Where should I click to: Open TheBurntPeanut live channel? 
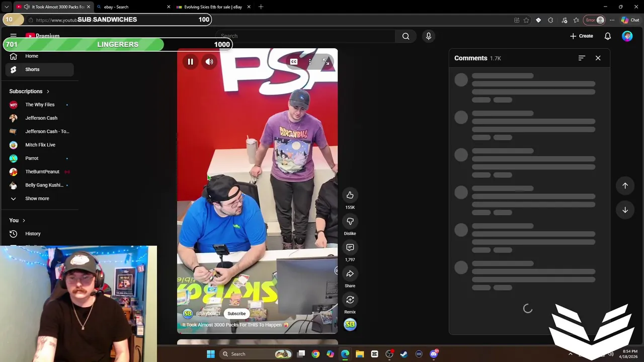[x=39, y=171]
